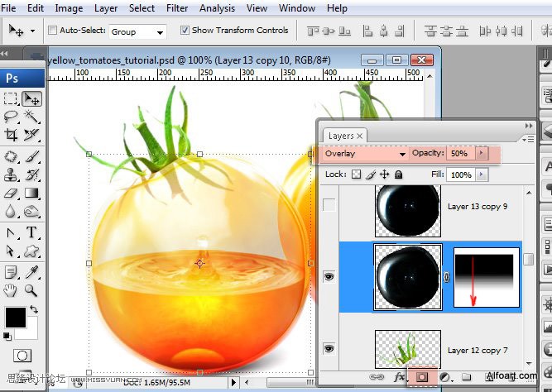Enable the Auto-Select checkbox
The height and width of the screenshot is (392, 552).
(x=53, y=31)
